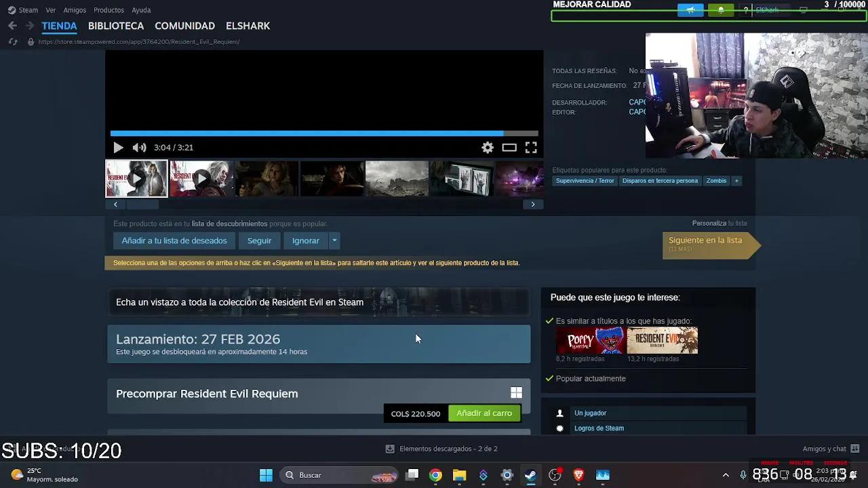Click the Un jugador feature link
Image resolution: width=868 pixels, height=488 pixels.
[x=590, y=413]
